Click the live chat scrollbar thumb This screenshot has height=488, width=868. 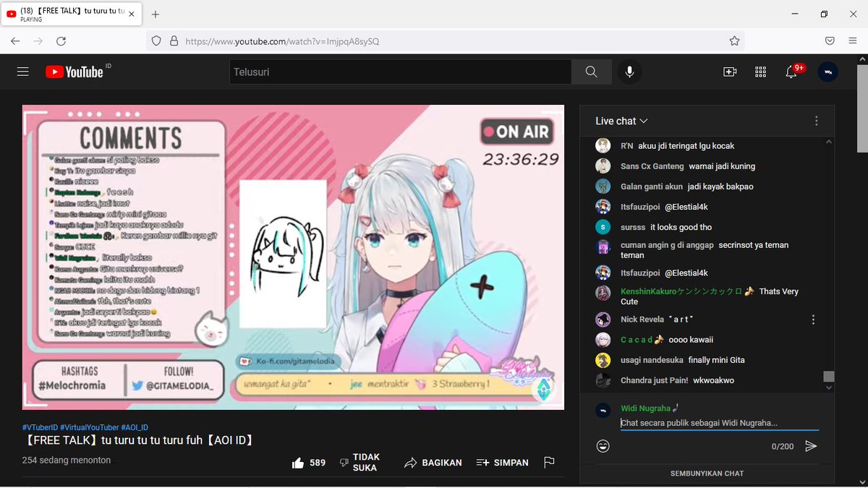click(x=829, y=377)
